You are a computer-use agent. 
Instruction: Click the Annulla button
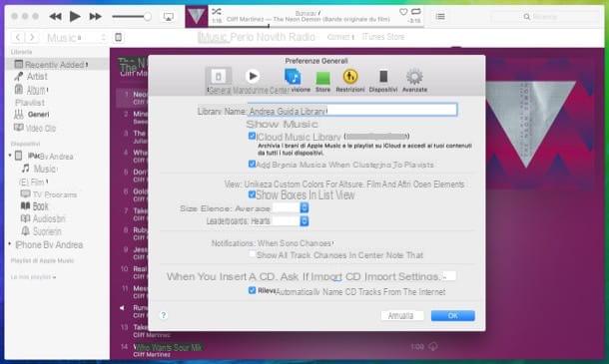401,315
